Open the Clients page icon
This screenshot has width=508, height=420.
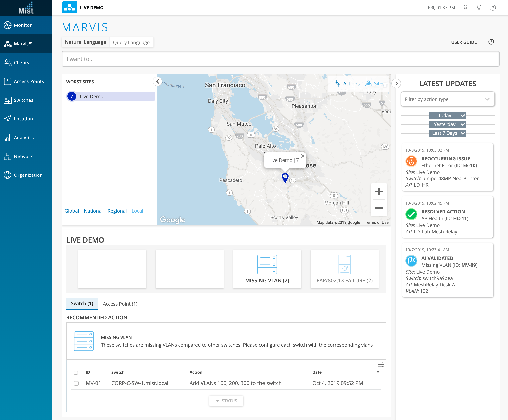click(8, 63)
